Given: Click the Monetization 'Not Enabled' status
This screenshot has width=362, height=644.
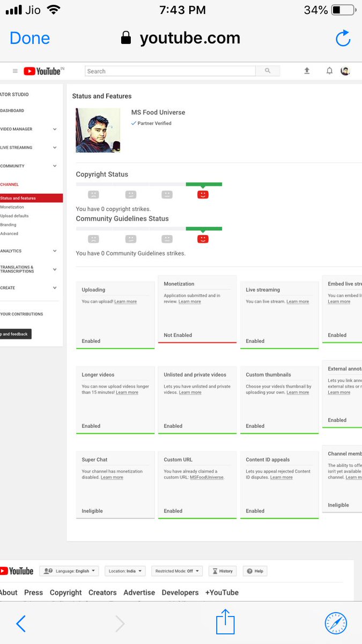Looking at the screenshot, I should [178, 335].
